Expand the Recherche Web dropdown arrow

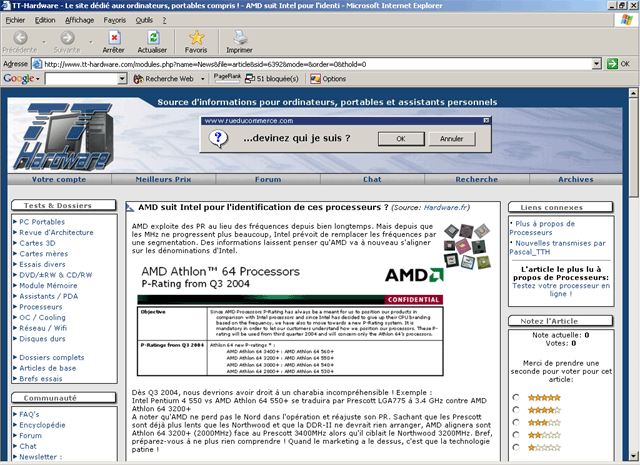[202, 79]
